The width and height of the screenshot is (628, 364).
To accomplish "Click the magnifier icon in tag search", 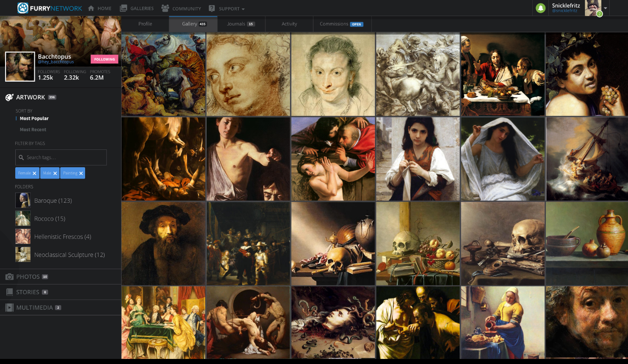I will [x=21, y=157].
